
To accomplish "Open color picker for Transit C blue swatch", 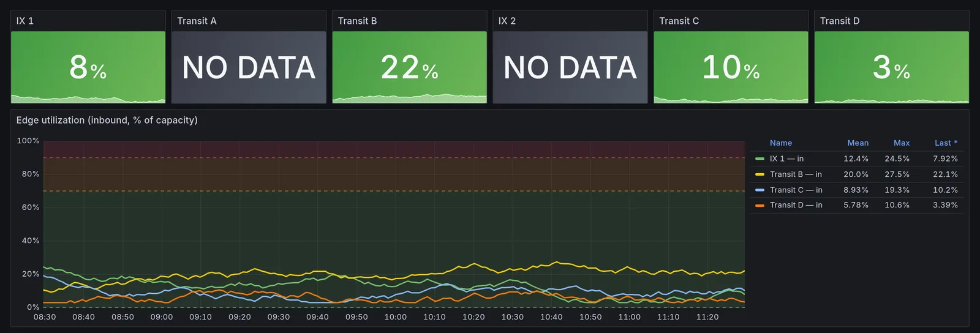I will pyautogui.click(x=759, y=190).
